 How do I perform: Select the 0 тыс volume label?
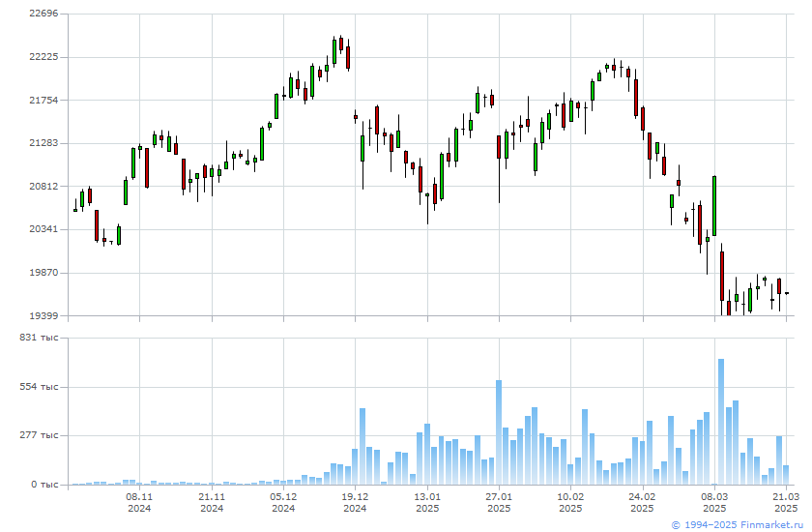[44, 485]
